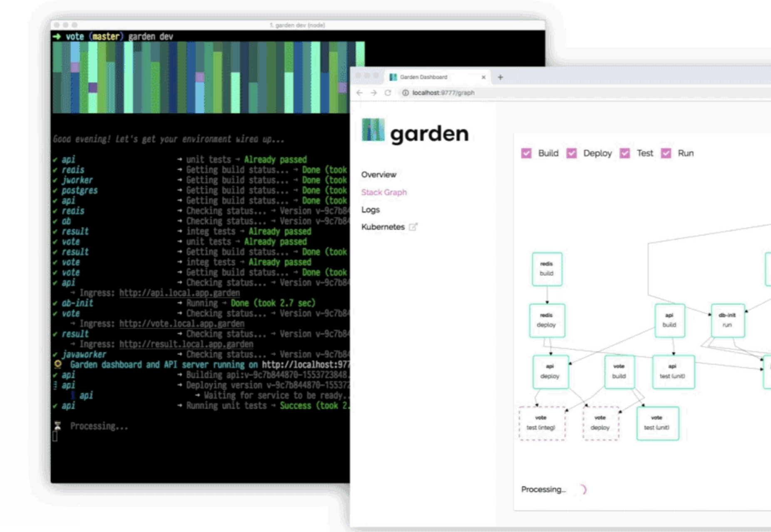
Task: Select the api deploy graph node
Action: point(550,372)
